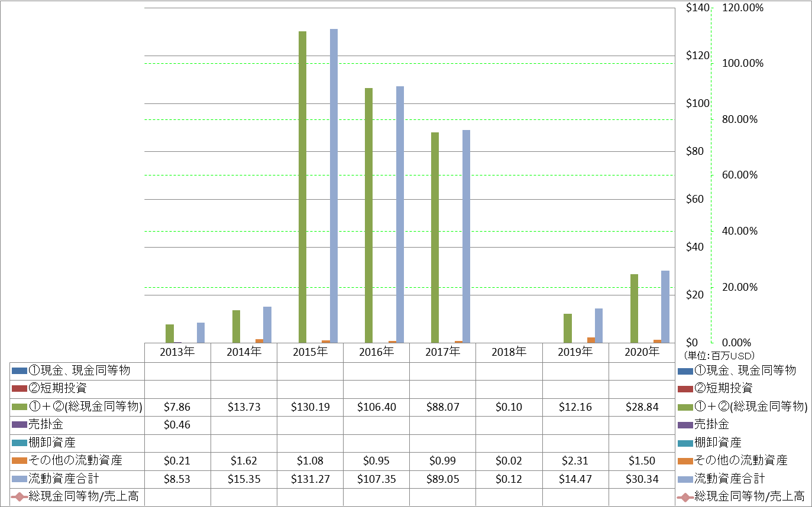Select the $13.73 table cell
This screenshot has width=812, height=507.
click(244, 407)
